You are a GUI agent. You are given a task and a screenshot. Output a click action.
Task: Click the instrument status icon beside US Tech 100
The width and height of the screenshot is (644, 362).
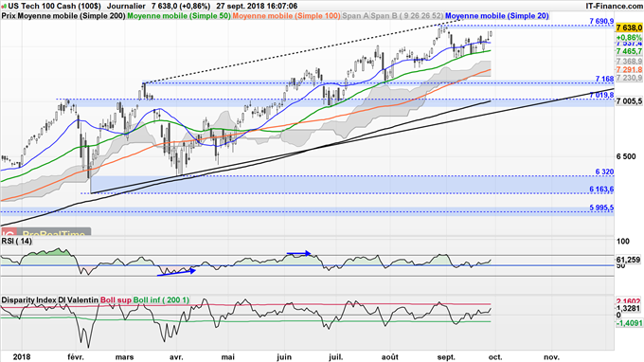coord(4,7)
